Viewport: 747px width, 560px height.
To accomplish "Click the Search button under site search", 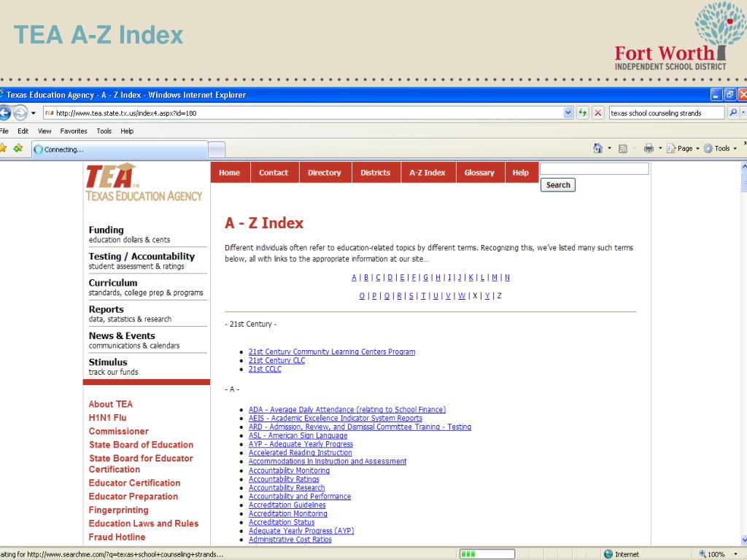I will click(x=558, y=184).
